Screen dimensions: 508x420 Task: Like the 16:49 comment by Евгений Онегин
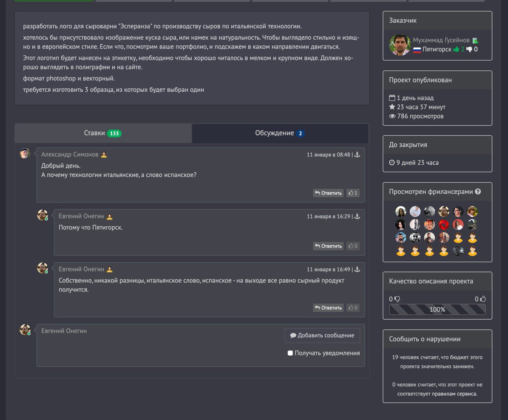(x=353, y=308)
